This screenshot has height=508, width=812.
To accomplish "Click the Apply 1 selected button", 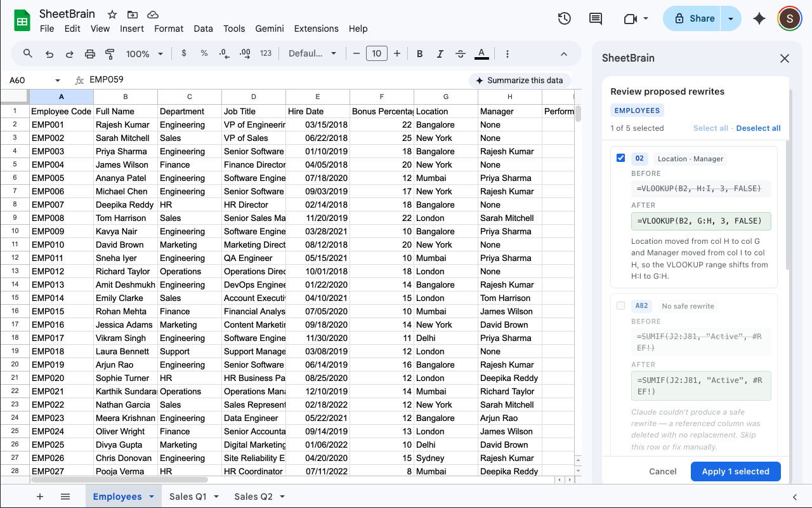I will point(735,471).
